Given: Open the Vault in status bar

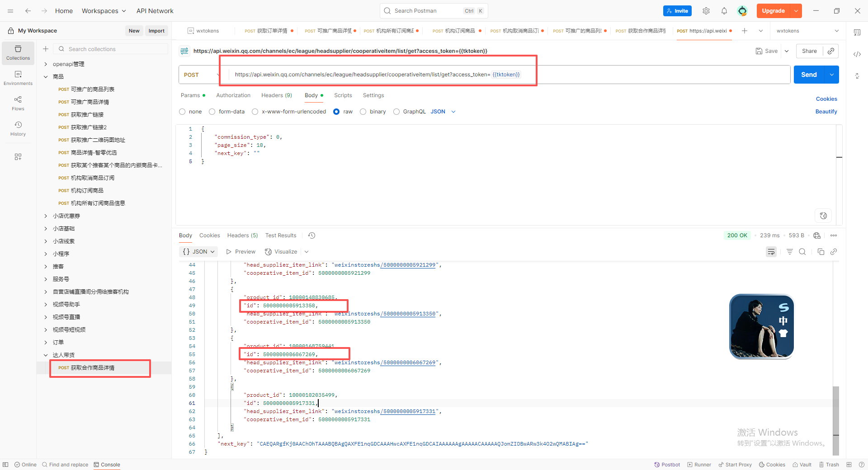Looking at the screenshot, I should 802,465.
